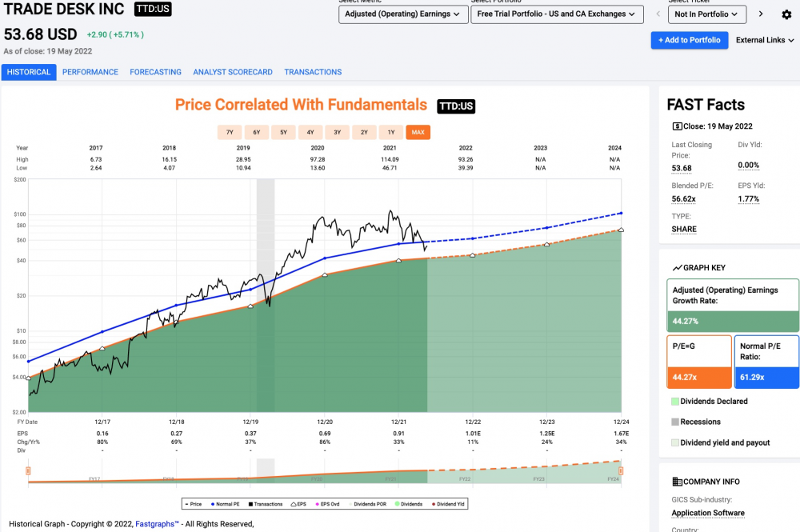
Task: Go to previous ticker arrow
Action: click(658, 14)
